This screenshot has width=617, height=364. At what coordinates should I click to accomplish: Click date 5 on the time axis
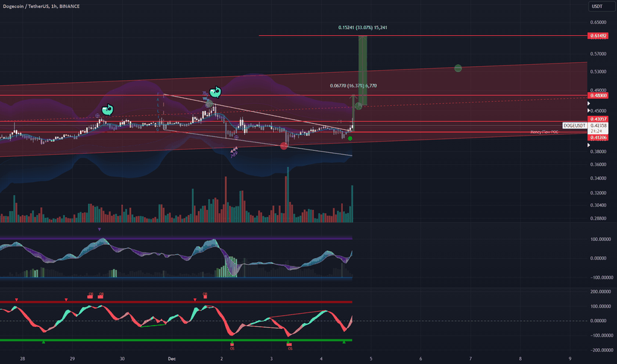[x=371, y=359]
